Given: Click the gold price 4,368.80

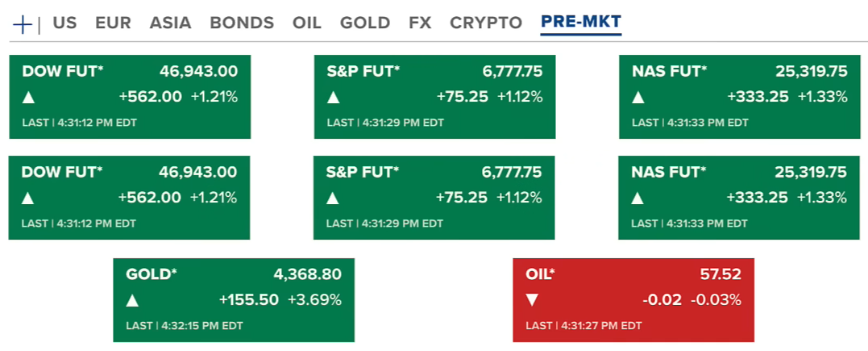Looking at the screenshot, I should 307,274.
